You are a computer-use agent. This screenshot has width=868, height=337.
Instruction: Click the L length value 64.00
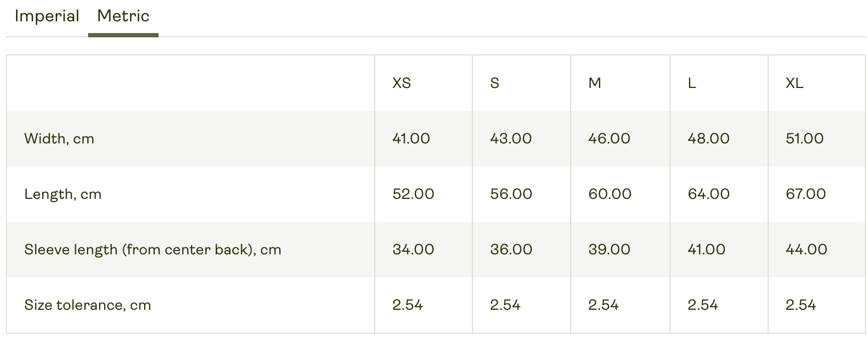click(708, 194)
